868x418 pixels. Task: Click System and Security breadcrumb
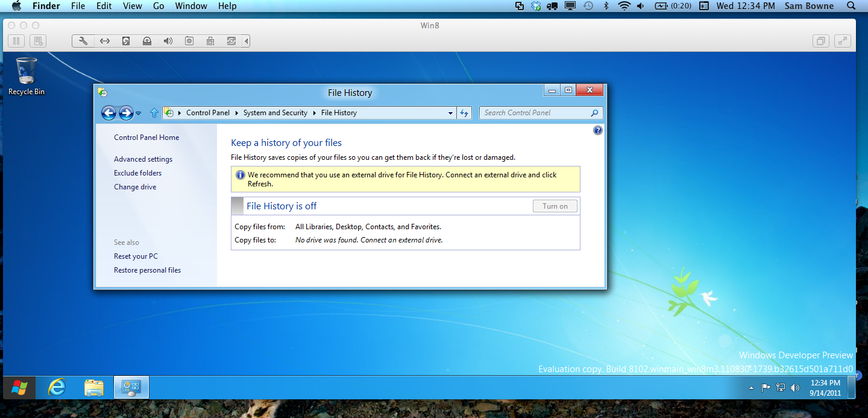tap(275, 113)
